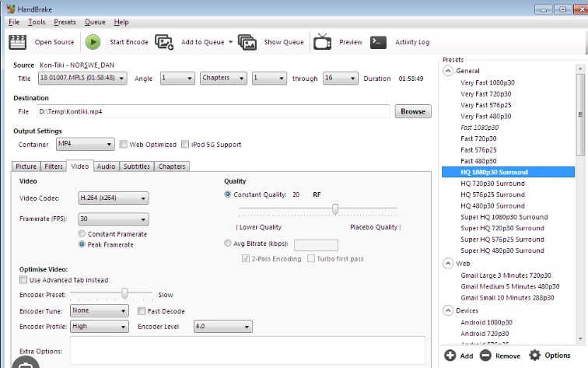Open the Container MP4 dropdown

85,144
